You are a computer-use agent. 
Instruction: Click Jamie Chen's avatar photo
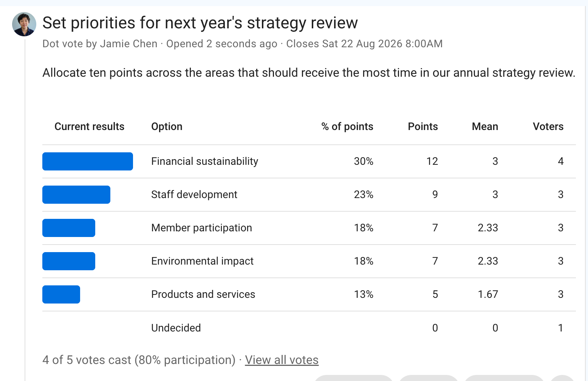(x=24, y=24)
